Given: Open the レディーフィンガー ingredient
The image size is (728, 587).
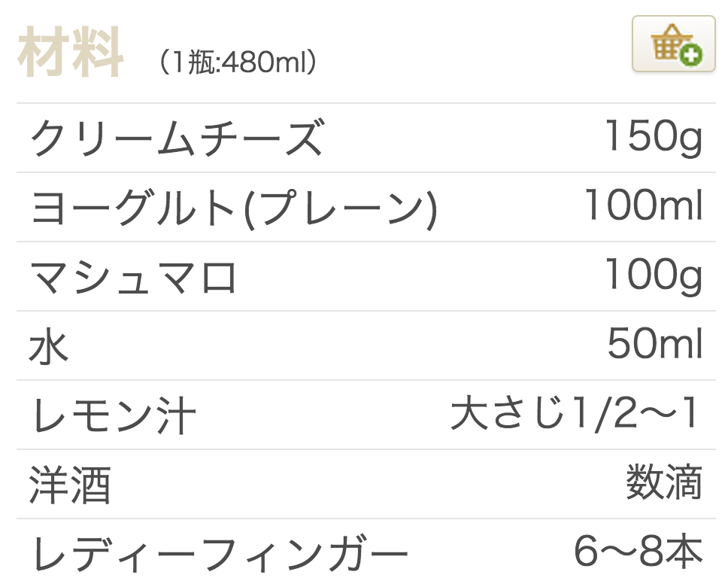Looking at the screenshot, I should [220, 555].
